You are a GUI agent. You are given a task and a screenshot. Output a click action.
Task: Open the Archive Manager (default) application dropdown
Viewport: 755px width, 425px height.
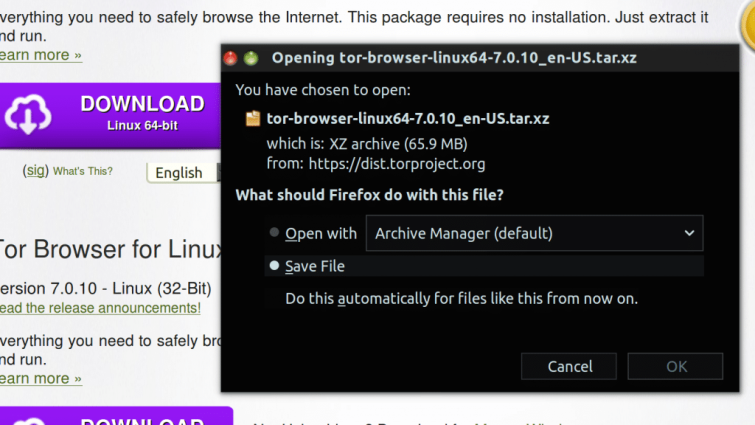534,233
